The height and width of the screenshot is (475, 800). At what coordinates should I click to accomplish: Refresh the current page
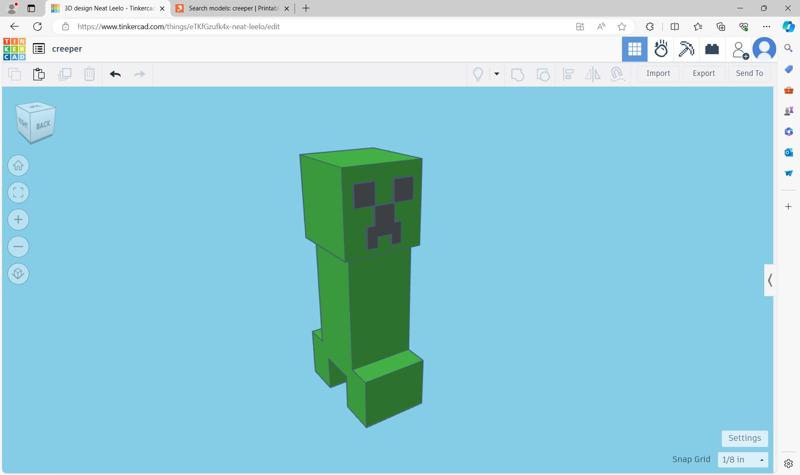[x=37, y=27]
